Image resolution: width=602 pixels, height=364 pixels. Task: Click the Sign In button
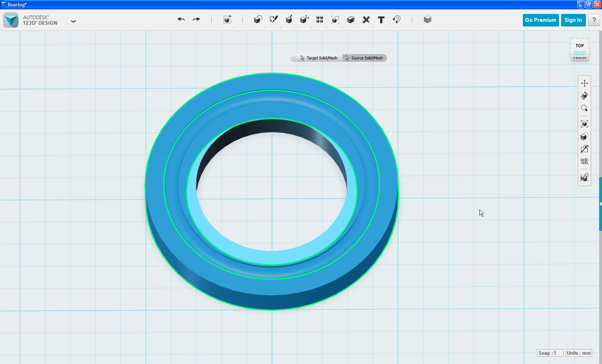573,20
